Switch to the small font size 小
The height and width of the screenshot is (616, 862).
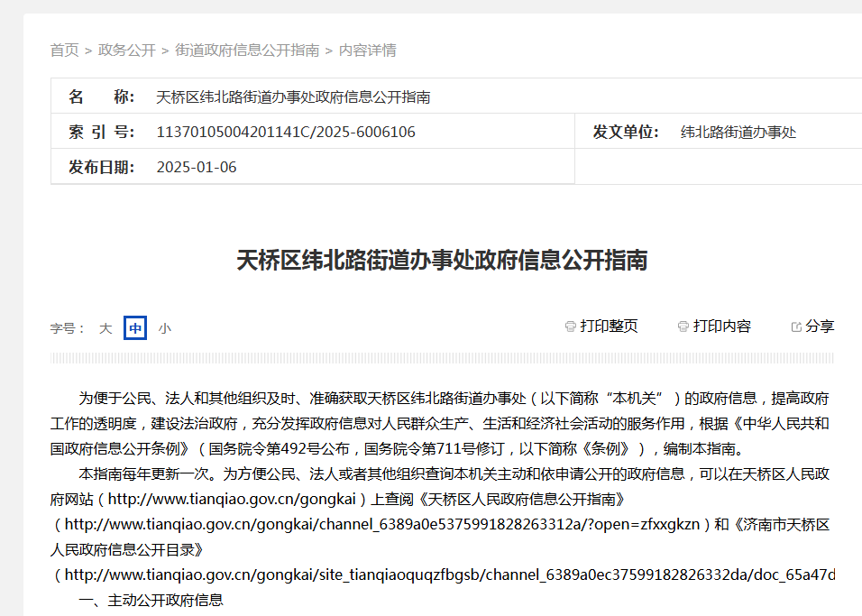pyautogui.click(x=164, y=328)
